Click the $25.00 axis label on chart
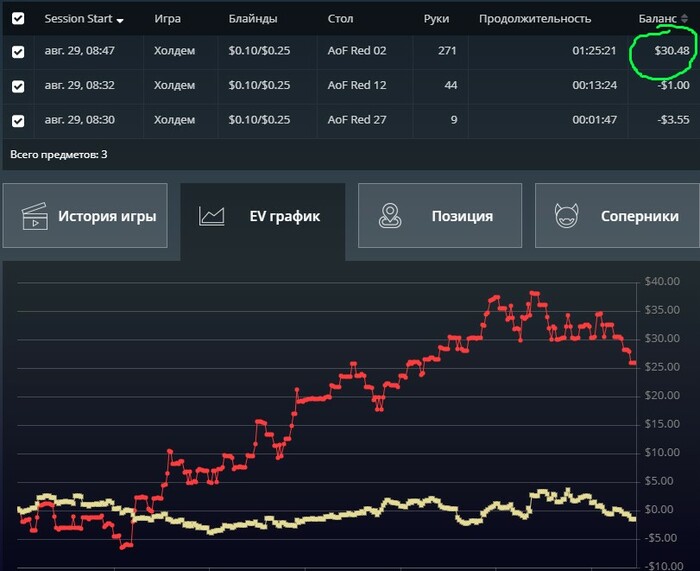Screen dimensions: 700x571 point(662,367)
